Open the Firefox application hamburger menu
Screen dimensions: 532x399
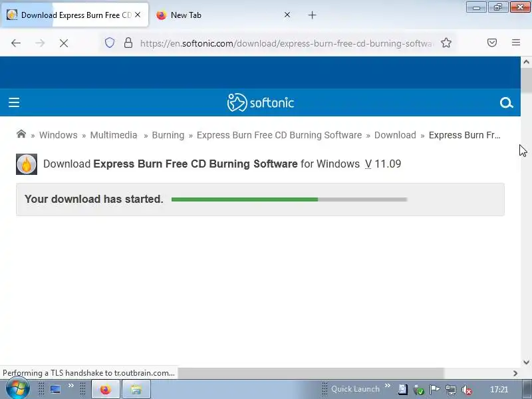tap(516, 43)
